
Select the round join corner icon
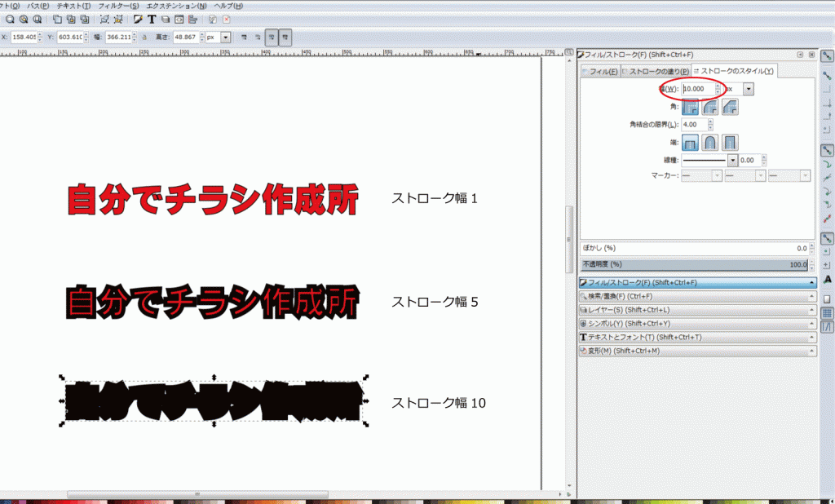[x=710, y=106]
